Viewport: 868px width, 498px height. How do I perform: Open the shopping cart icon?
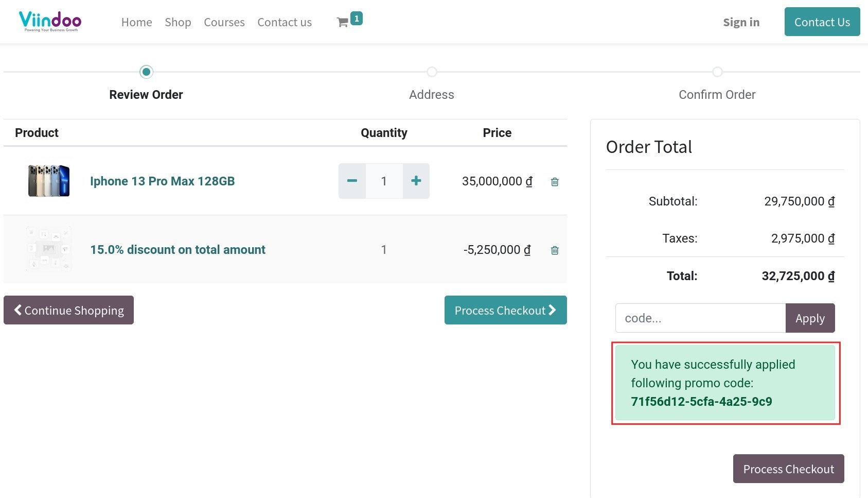pos(343,22)
